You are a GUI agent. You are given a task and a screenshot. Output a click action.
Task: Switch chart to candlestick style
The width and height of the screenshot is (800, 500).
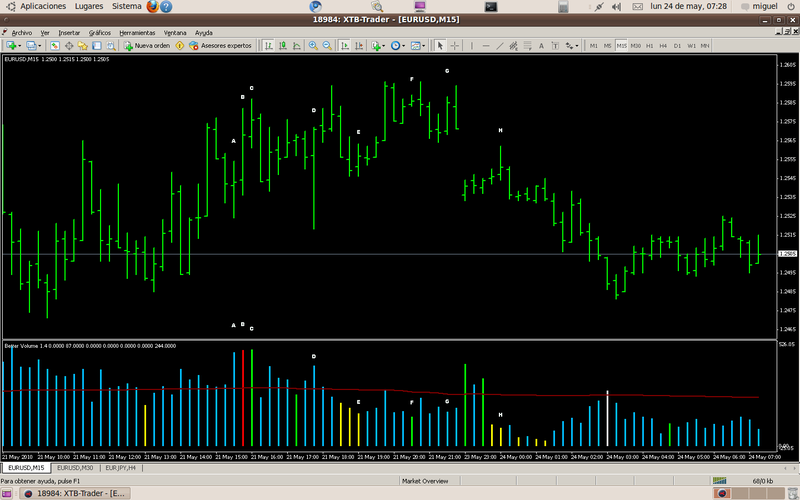pos(282,46)
